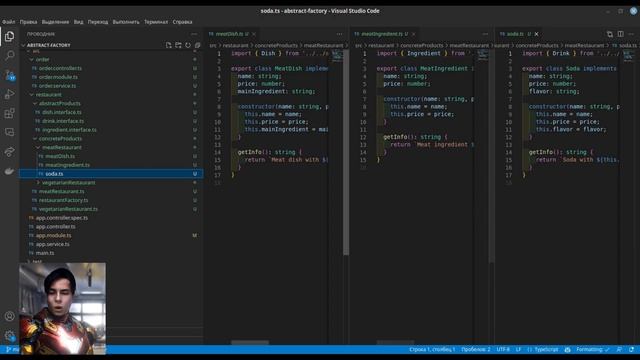Image resolution: width=640 pixels, height=360 pixels.
Task: Close the meatIngredient.ts tab
Action: pyautogui.click(x=413, y=34)
